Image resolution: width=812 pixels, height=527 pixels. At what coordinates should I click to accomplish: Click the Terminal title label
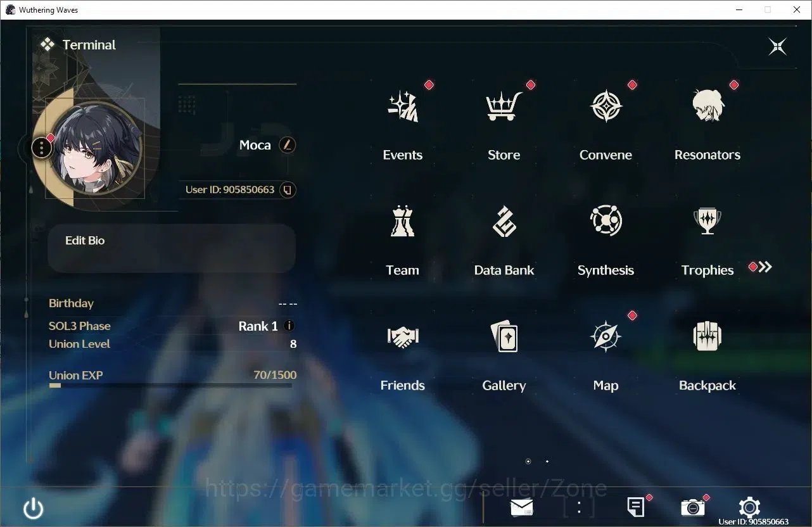[89, 45]
